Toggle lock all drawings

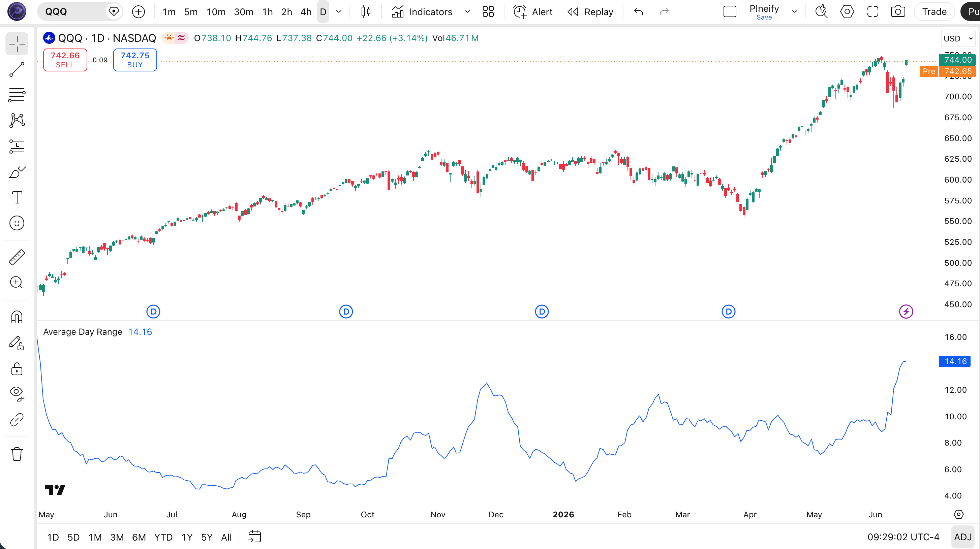coord(17,369)
